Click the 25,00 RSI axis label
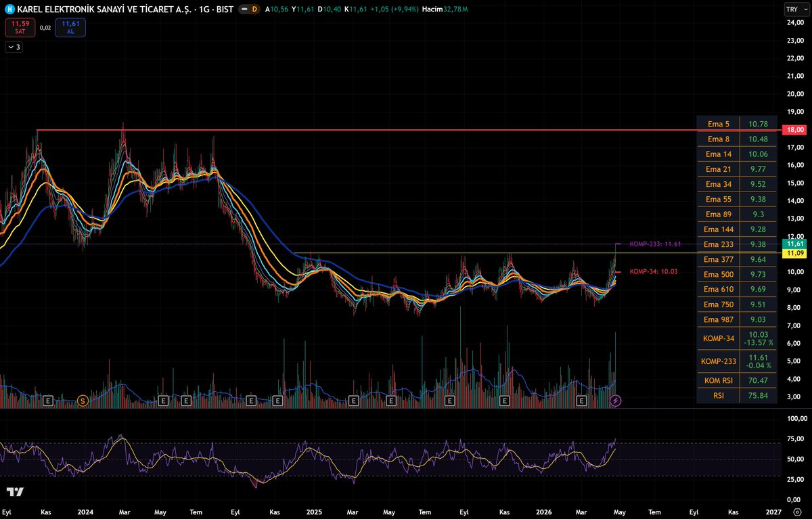 (794, 480)
